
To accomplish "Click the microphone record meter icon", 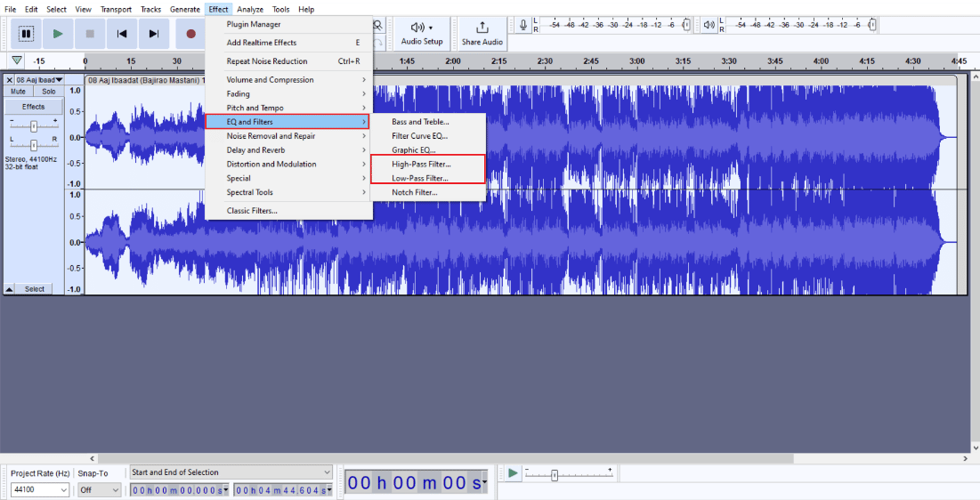I will pos(523,25).
